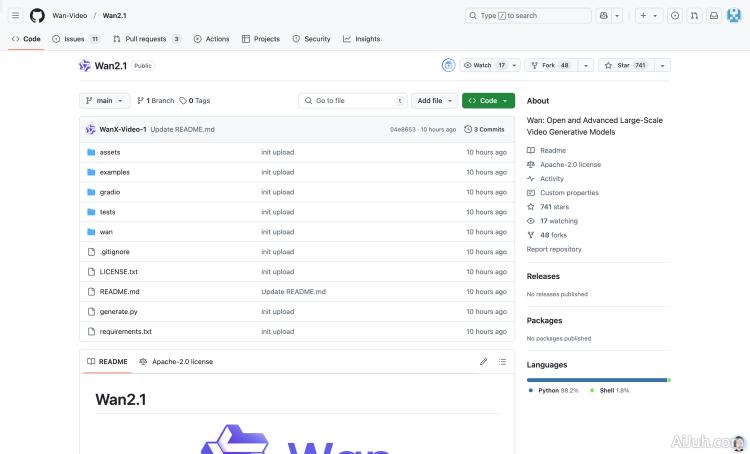
Task: Open the Copilot icon in header
Action: tap(604, 16)
